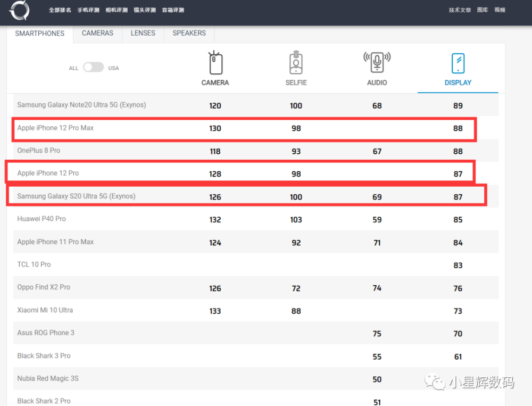Screen dimensions: 532x406
Task: Select the ALL region label
Action: point(73,68)
